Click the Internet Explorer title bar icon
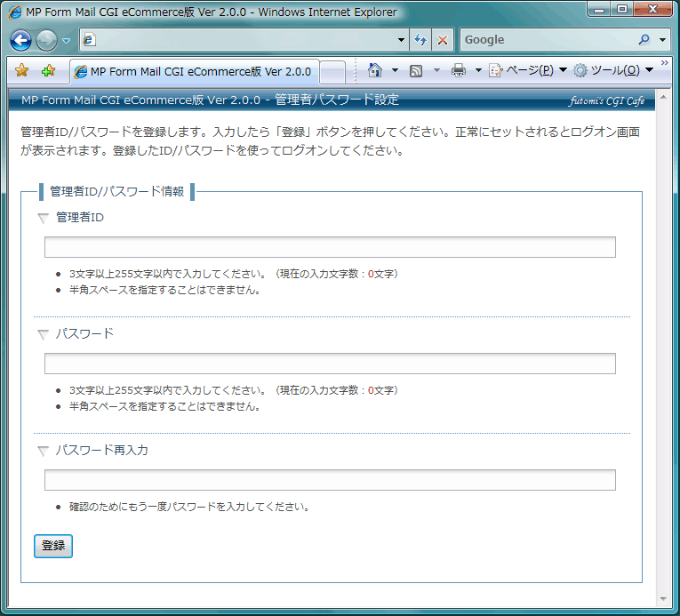Image resolution: width=680 pixels, height=616 pixels. coord(15,12)
